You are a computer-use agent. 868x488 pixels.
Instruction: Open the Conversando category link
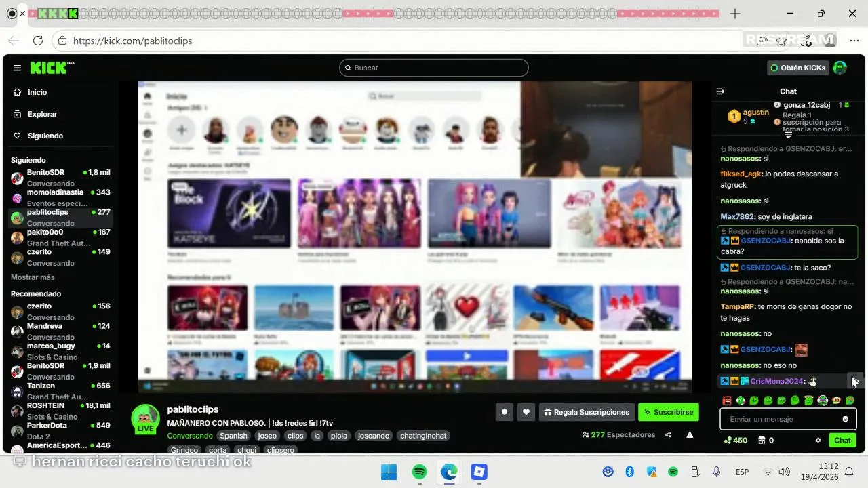[190, 436]
